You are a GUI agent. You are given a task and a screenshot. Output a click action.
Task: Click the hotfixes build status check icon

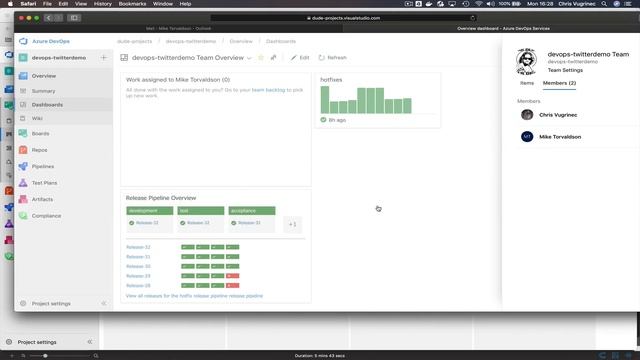click(x=323, y=120)
